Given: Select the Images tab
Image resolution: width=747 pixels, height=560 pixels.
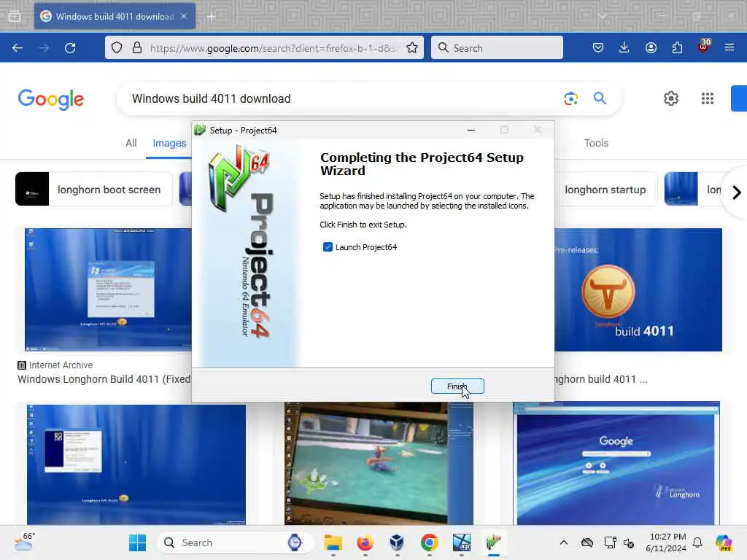Looking at the screenshot, I should pos(169,143).
